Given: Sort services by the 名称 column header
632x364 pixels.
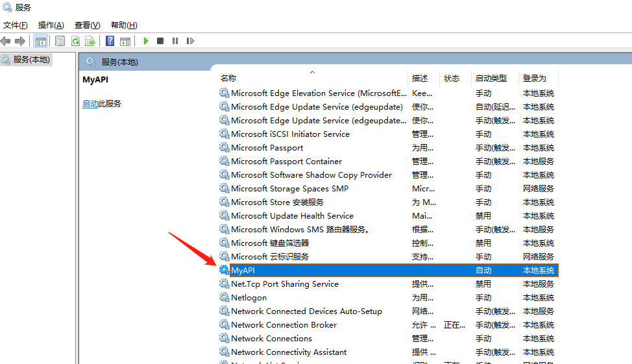Looking at the screenshot, I should click(x=228, y=79).
